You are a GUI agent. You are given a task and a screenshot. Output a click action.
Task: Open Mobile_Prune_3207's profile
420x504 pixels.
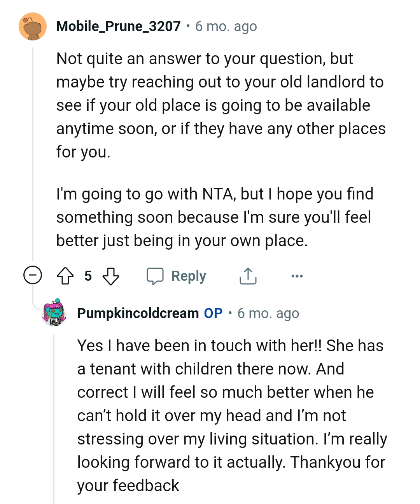[118, 26]
